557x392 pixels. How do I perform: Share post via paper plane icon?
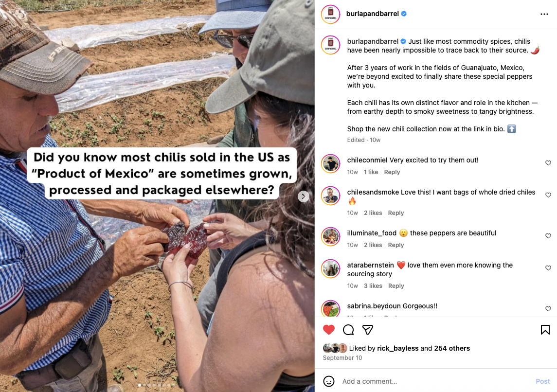[368, 330]
